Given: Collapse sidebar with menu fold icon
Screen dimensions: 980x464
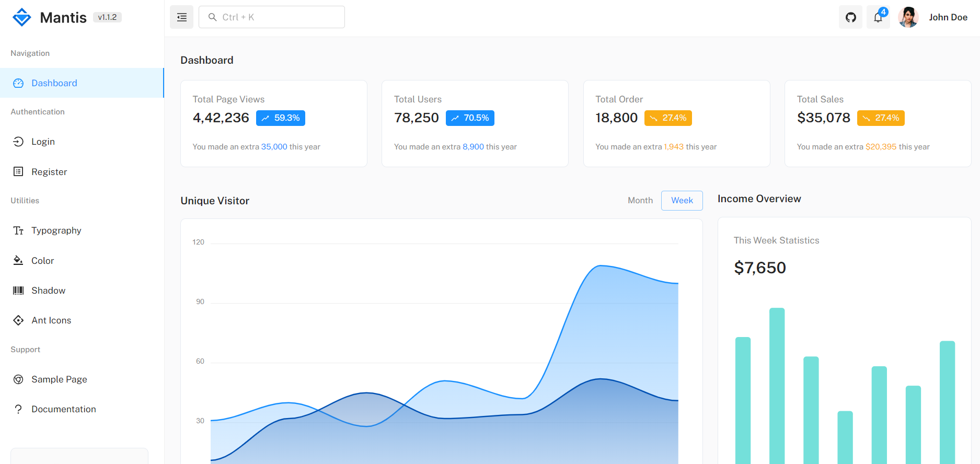Looking at the screenshot, I should pyautogui.click(x=181, y=17).
